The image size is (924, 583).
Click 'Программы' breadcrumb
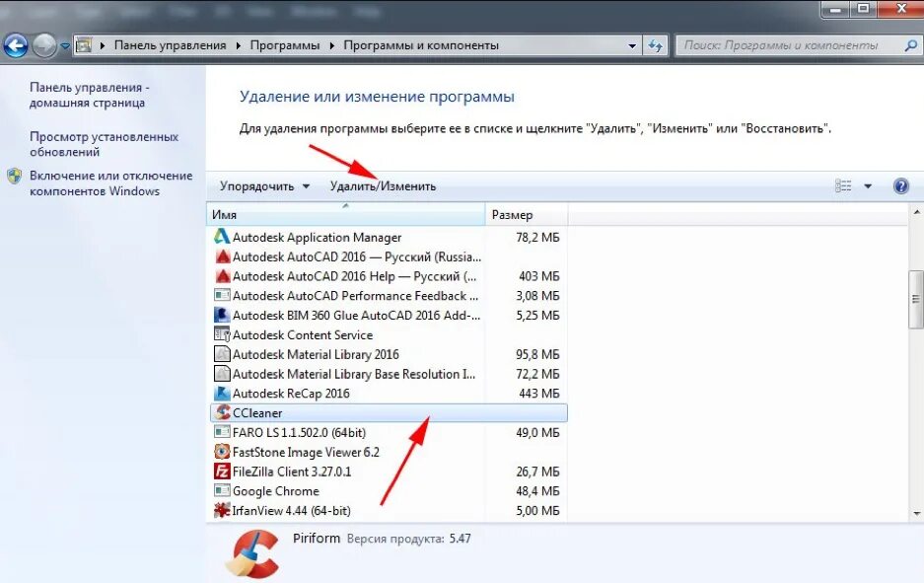click(x=285, y=45)
